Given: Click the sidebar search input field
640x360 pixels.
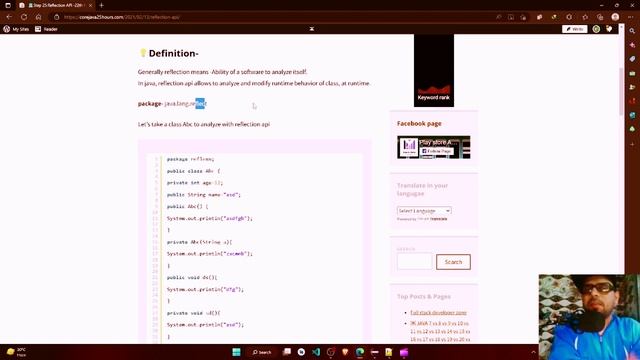Looking at the screenshot, I should pyautogui.click(x=414, y=262).
